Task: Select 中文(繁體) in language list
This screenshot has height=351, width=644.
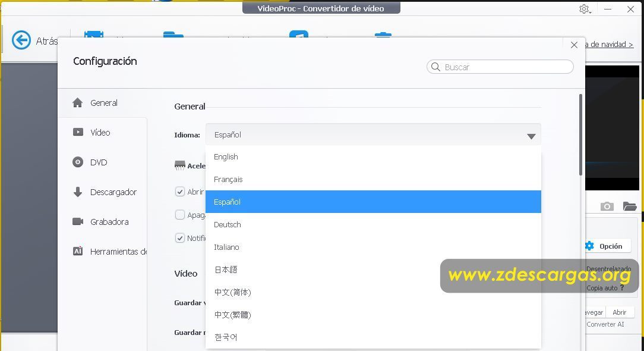Action: click(373, 315)
